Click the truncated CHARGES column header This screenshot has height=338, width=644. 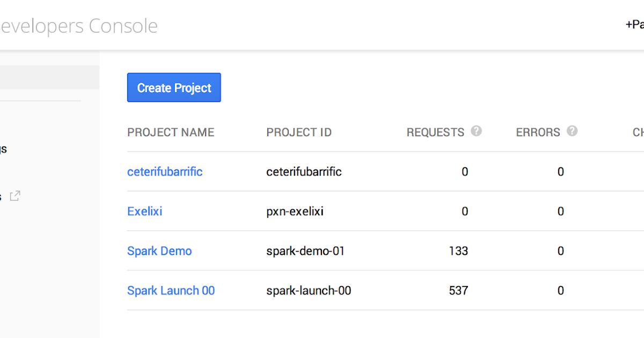tap(638, 131)
